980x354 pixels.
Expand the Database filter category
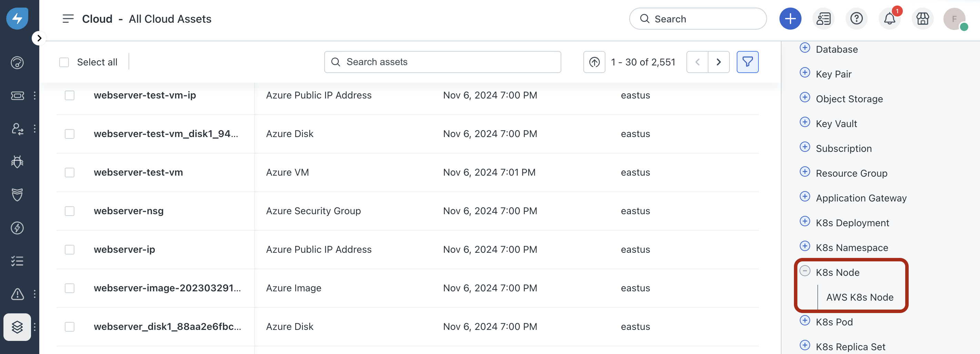(x=805, y=48)
